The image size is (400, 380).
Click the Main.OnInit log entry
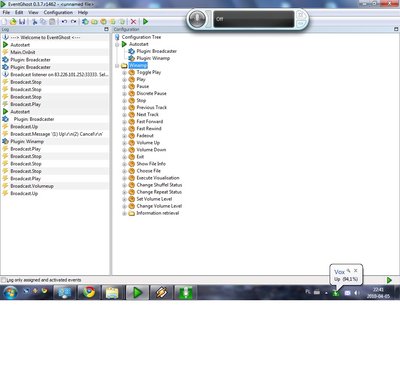pyautogui.click(x=23, y=52)
